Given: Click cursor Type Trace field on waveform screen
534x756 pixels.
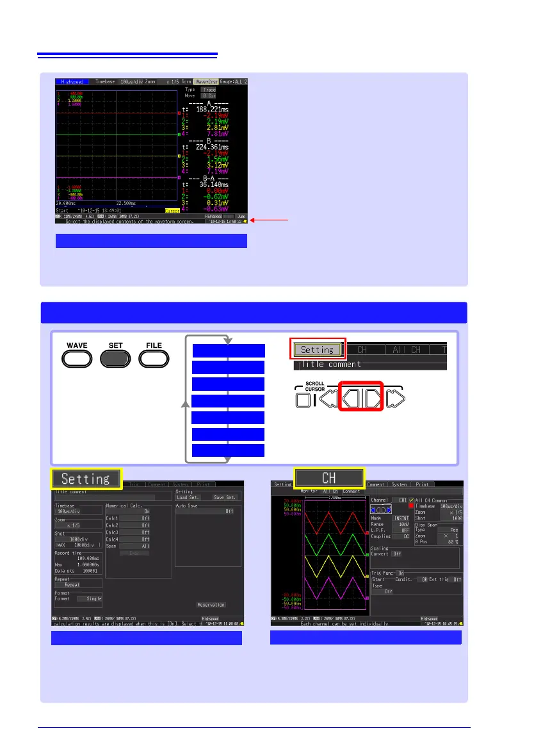Looking at the screenshot, I should coord(209,90).
